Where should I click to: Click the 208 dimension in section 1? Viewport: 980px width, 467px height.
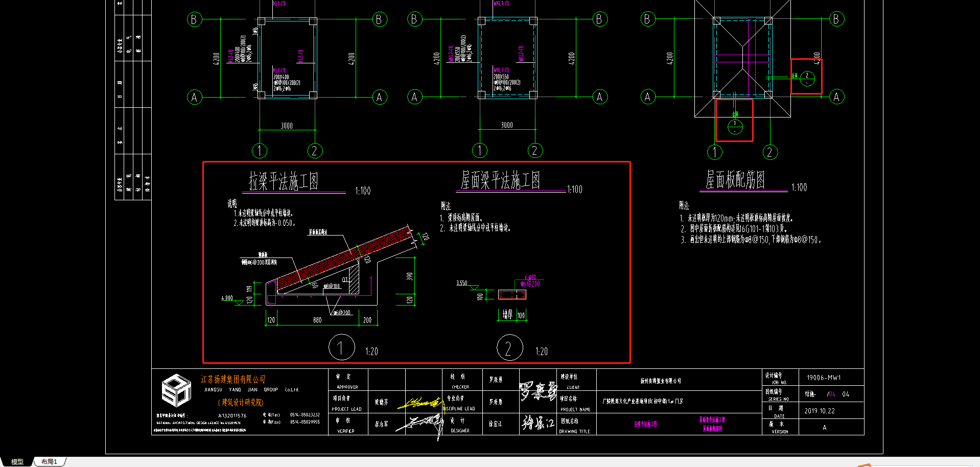click(x=367, y=320)
